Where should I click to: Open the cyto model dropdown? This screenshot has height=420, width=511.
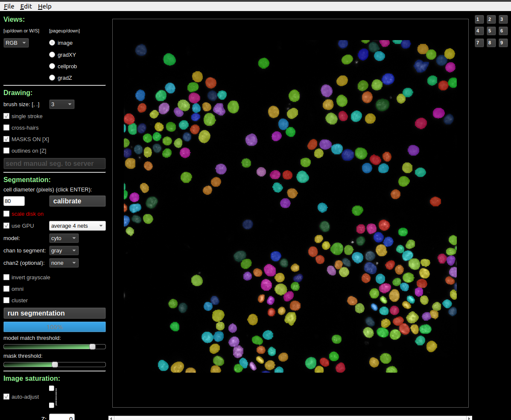tap(64, 238)
